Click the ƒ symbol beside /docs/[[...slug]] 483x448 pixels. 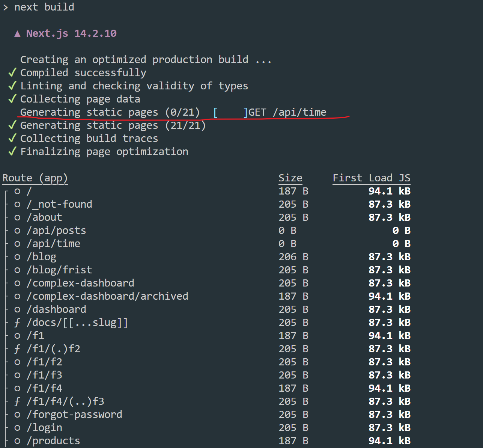[x=17, y=323]
